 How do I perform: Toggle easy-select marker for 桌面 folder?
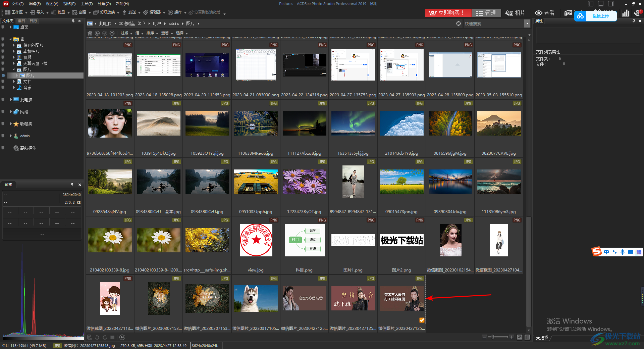coord(3,27)
